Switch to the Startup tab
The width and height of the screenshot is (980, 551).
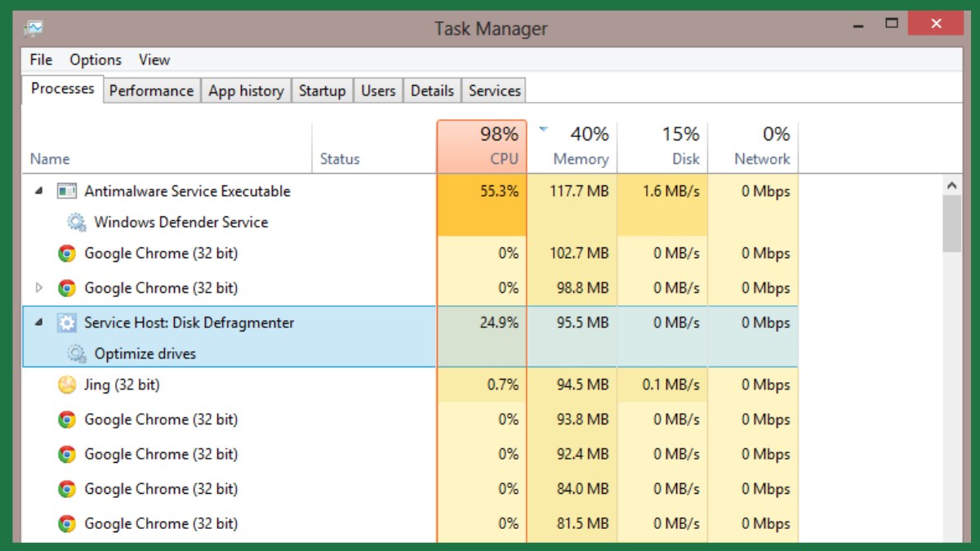[322, 91]
